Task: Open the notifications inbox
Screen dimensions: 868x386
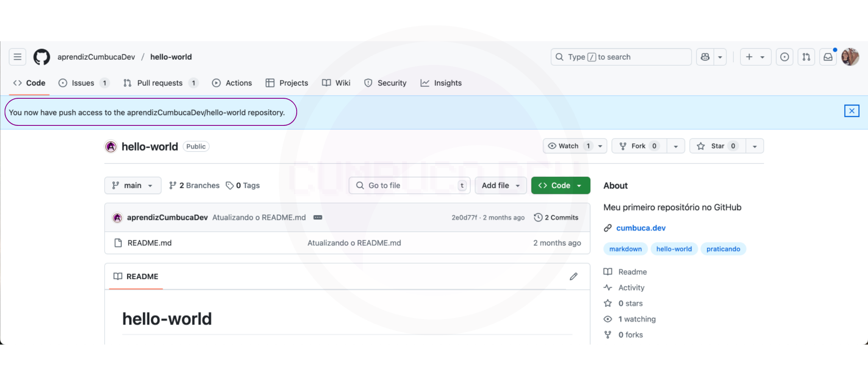Action: 828,57
